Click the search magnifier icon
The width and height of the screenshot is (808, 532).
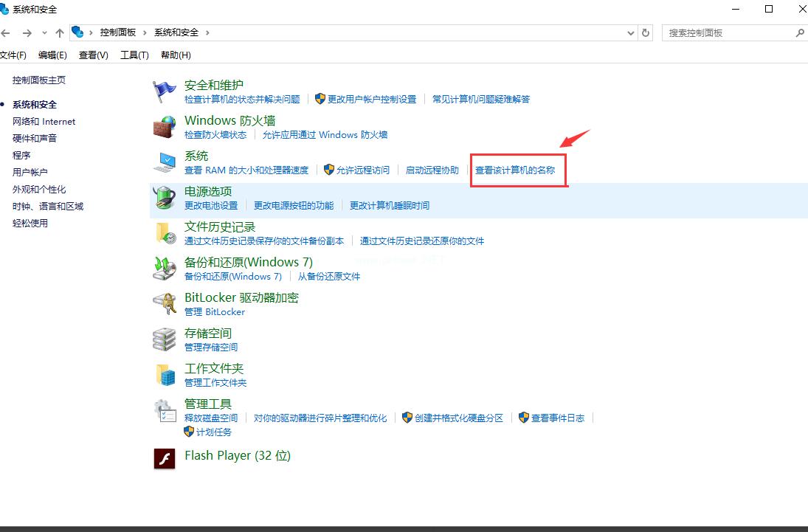point(800,33)
